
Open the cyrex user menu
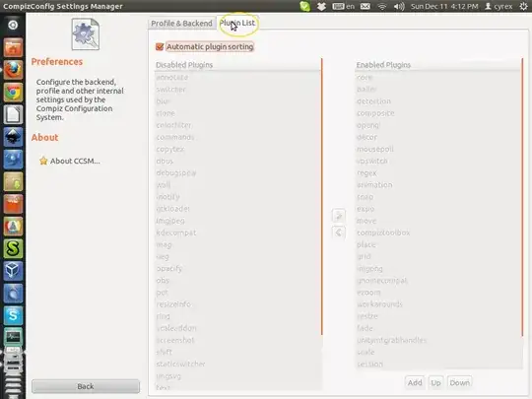tap(499, 6)
